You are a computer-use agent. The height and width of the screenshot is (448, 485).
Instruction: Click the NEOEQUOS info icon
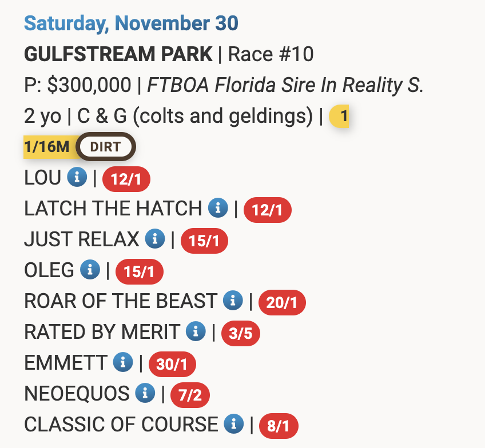(x=145, y=393)
